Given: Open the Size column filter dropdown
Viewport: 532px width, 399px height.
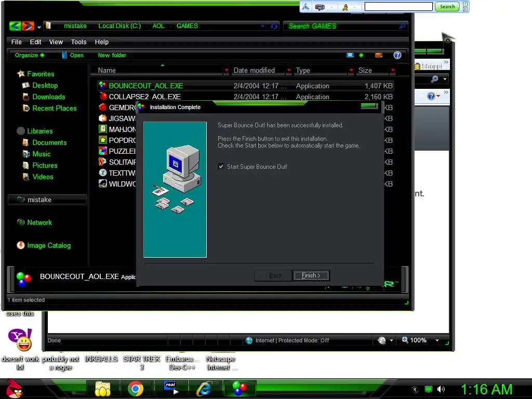Looking at the screenshot, I should pos(393,70).
